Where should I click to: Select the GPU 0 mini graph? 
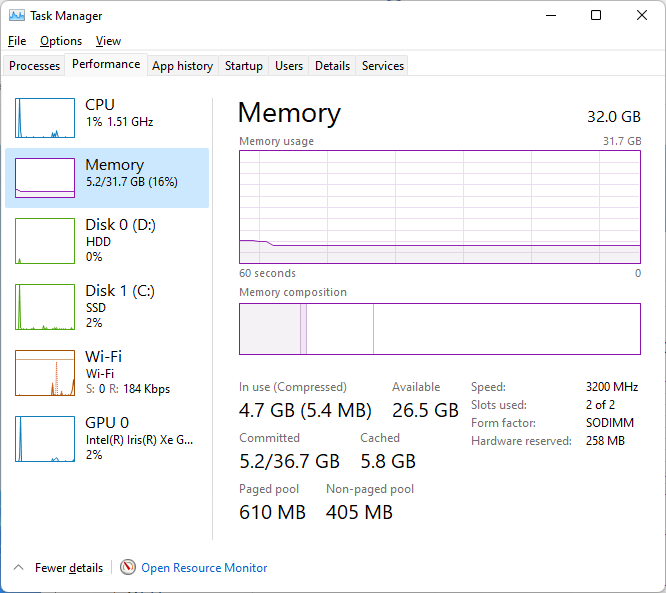[45, 438]
